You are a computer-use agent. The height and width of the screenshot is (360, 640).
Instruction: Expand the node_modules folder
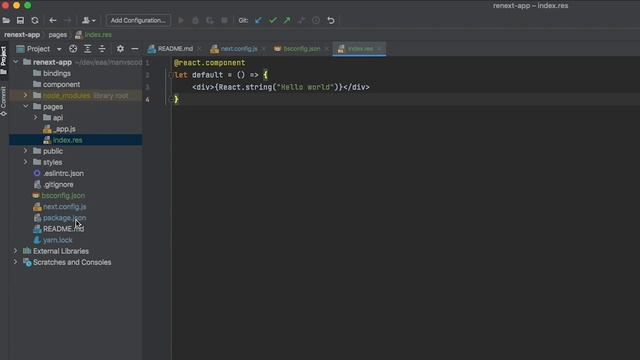pos(26,96)
